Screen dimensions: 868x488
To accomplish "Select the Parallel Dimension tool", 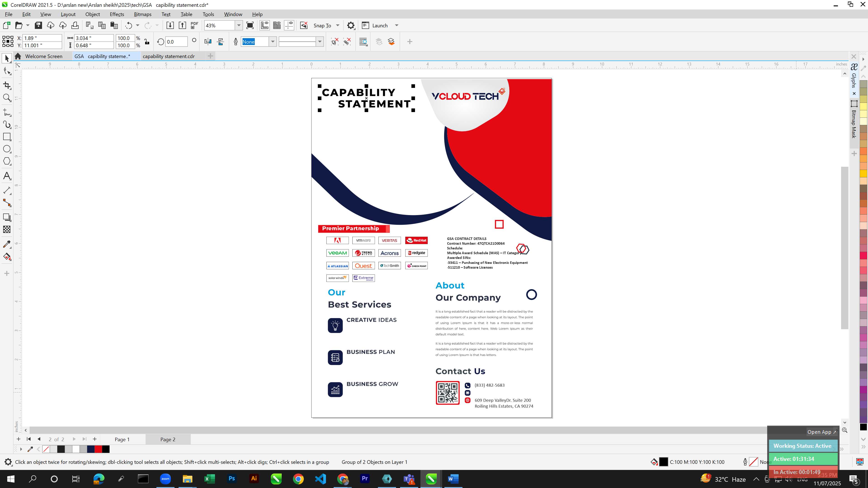I will point(7,191).
